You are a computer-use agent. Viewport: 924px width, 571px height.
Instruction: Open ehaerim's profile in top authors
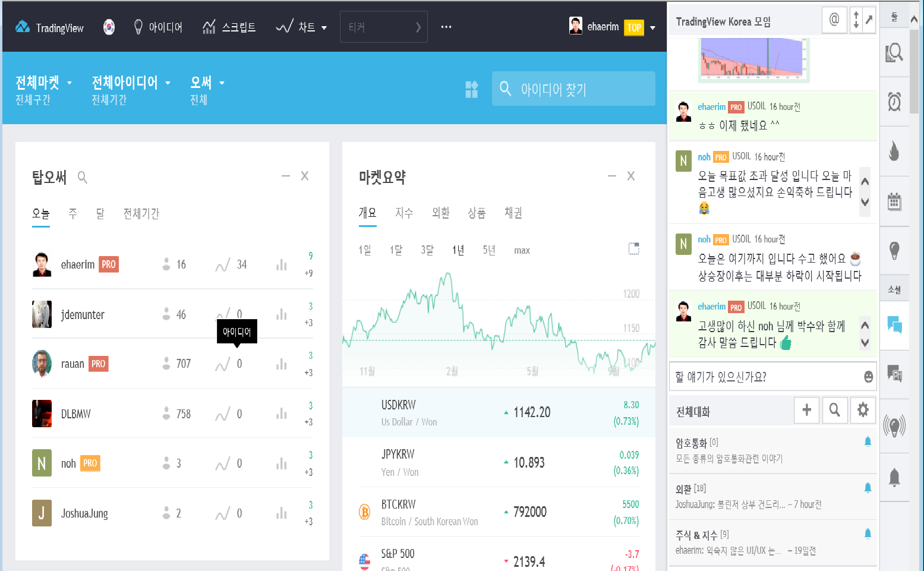pyautogui.click(x=78, y=264)
